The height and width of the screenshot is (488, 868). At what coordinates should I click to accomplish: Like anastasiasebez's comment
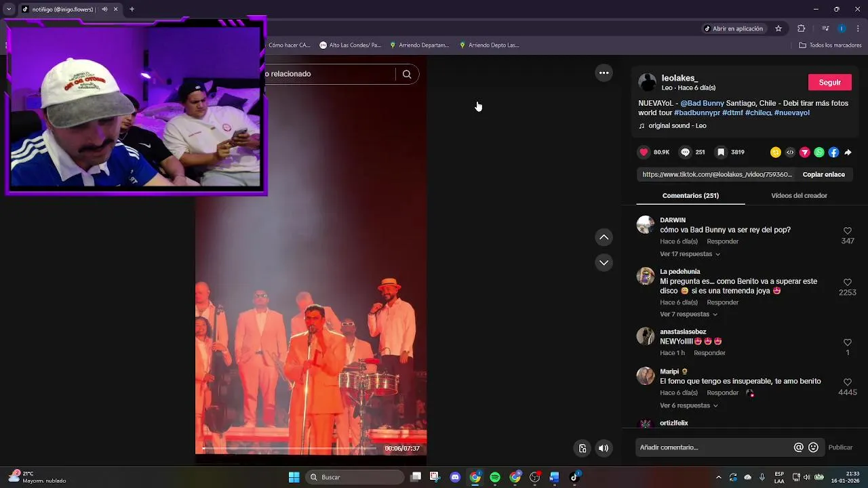[848, 343]
